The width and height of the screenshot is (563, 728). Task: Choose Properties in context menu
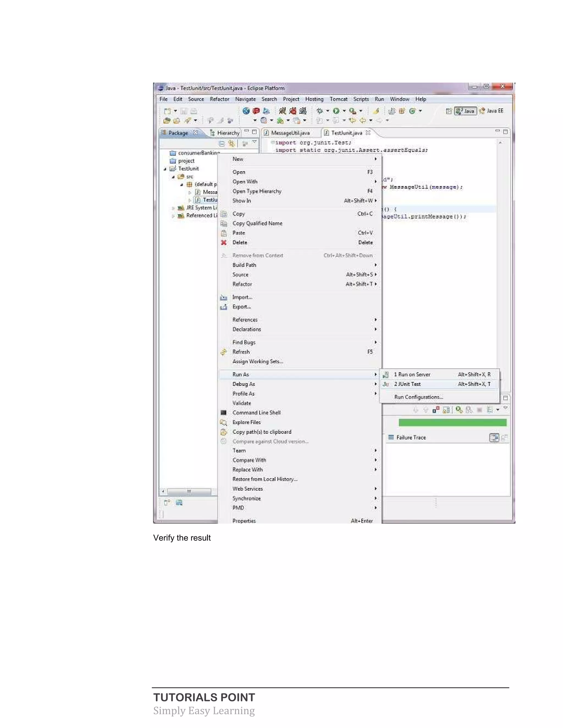(x=244, y=521)
